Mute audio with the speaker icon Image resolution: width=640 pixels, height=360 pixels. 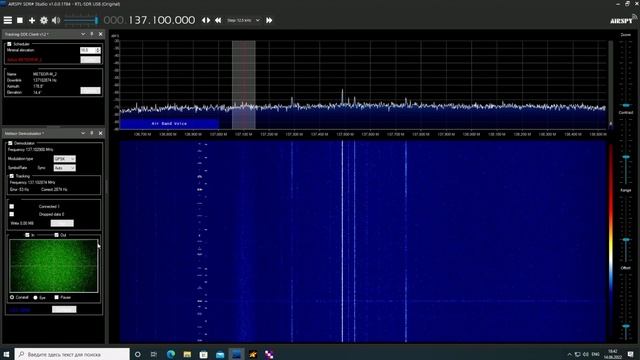pos(56,20)
